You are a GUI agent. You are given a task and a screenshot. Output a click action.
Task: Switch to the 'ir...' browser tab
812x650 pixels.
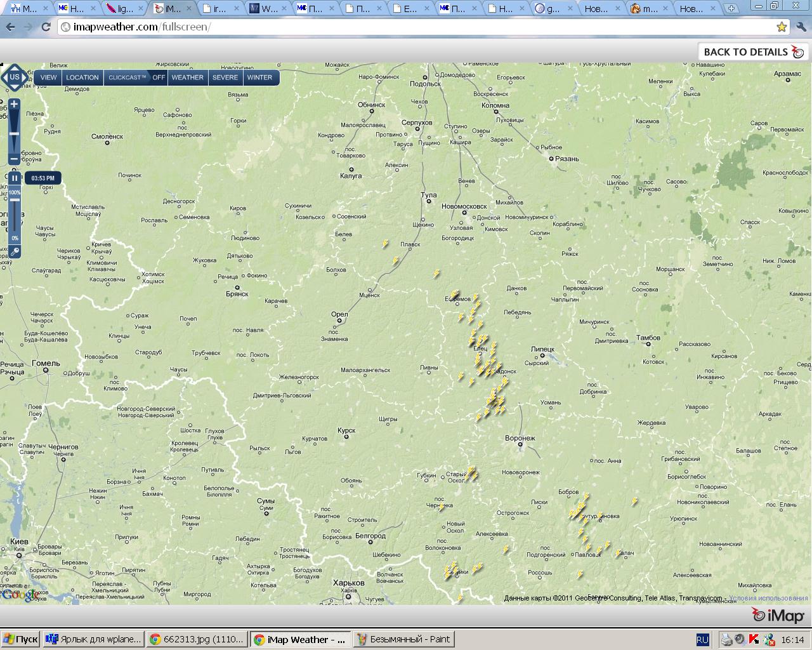tap(220, 9)
